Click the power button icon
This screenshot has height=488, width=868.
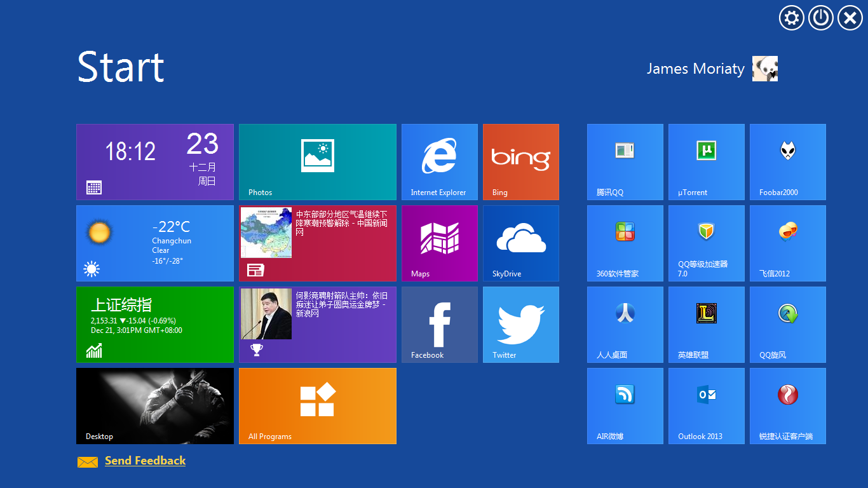821,18
